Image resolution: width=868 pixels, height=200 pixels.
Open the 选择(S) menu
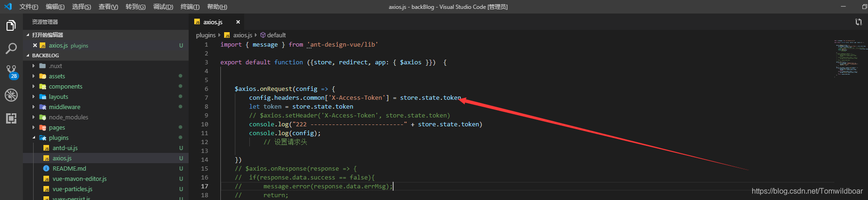82,7
